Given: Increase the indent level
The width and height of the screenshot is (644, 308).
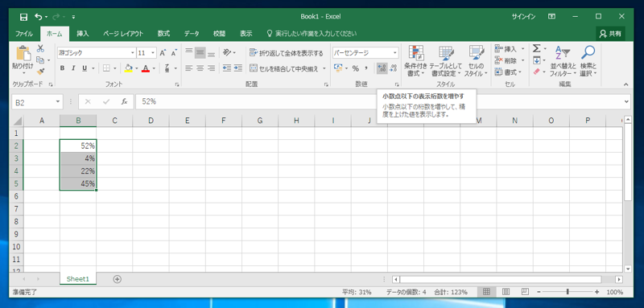Looking at the screenshot, I should (x=237, y=68).
